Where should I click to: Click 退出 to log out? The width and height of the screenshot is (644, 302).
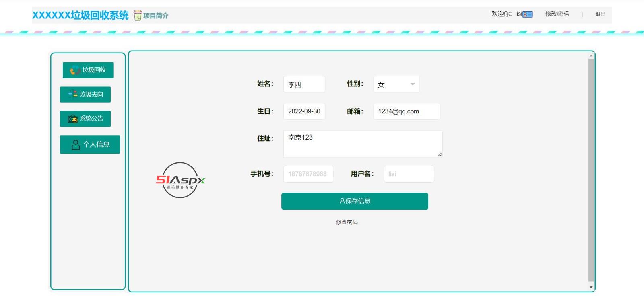coord(600,14)
